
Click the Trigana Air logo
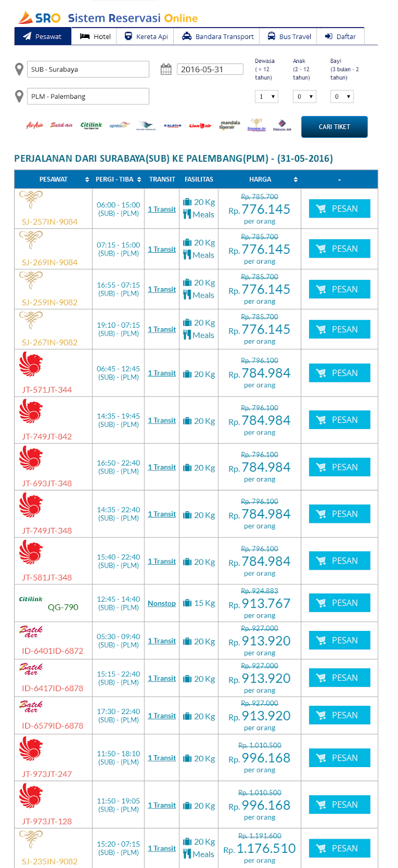tap(282, 126)
